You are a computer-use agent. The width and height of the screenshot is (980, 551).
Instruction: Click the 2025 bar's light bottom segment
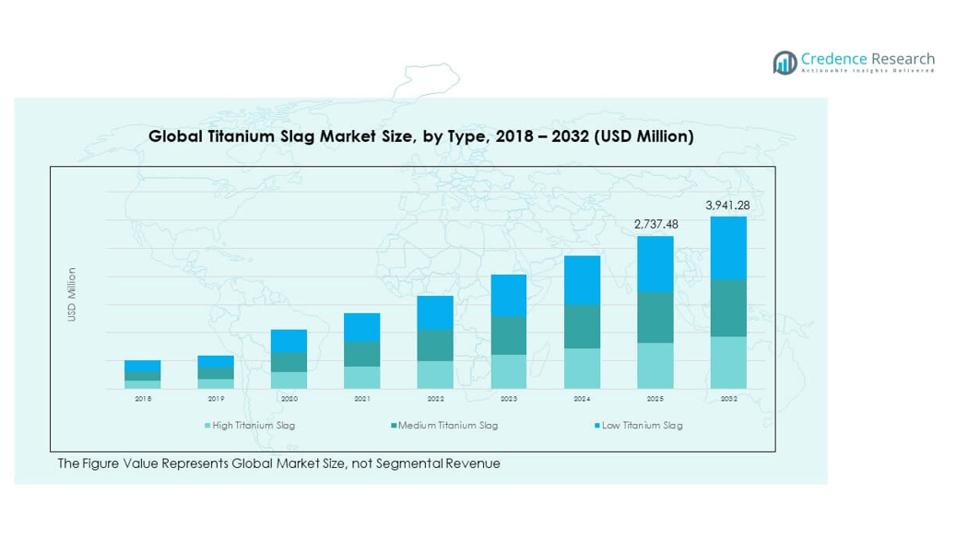click(x=655, y=366)
